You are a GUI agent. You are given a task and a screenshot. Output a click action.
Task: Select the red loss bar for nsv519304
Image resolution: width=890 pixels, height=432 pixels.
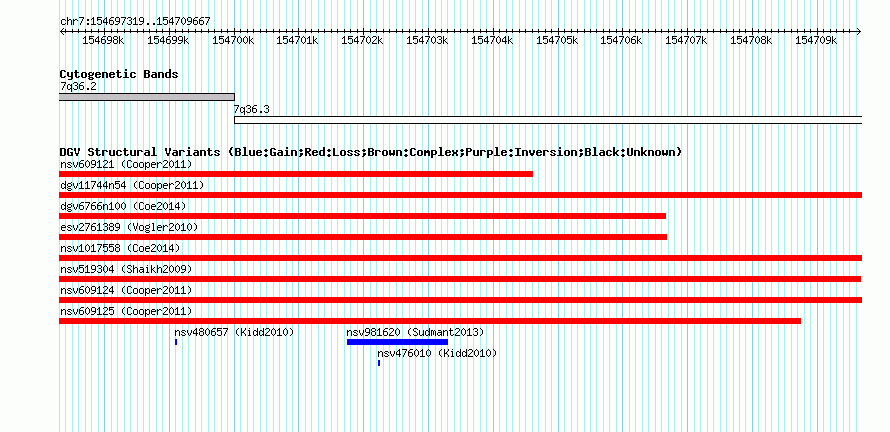[x=460, y=279]
